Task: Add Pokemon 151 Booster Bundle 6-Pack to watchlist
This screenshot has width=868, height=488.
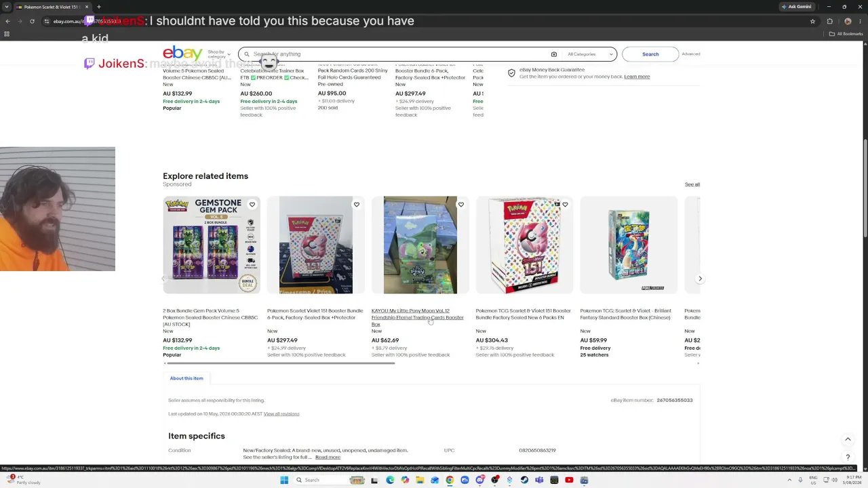Action: point(356,205)
